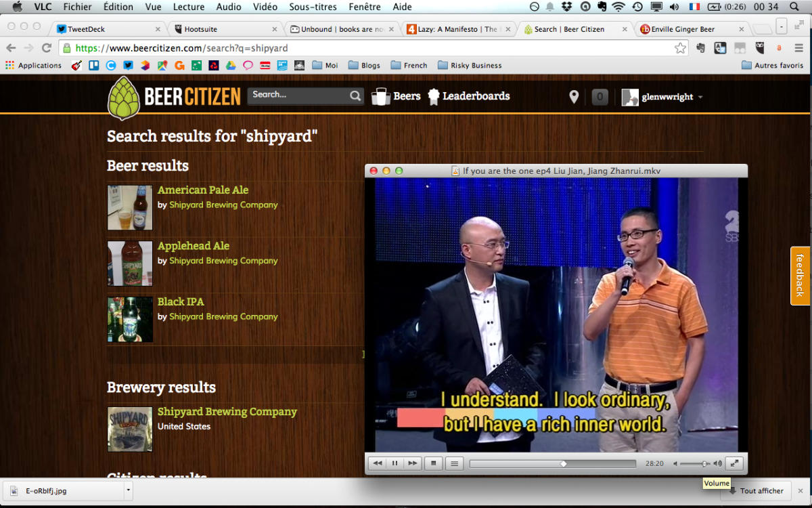The width and height of the screenshot is (812, 508).
Task: Click the Beer Citizen hop logo
Action: (123, 98)
